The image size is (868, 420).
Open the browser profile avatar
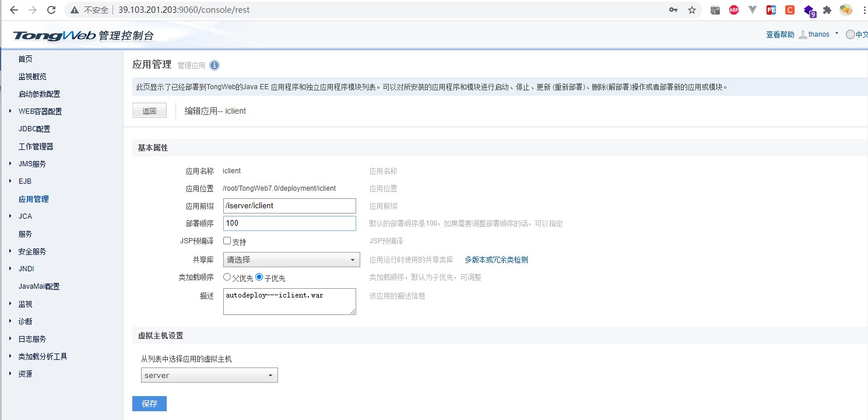(846, 10)
